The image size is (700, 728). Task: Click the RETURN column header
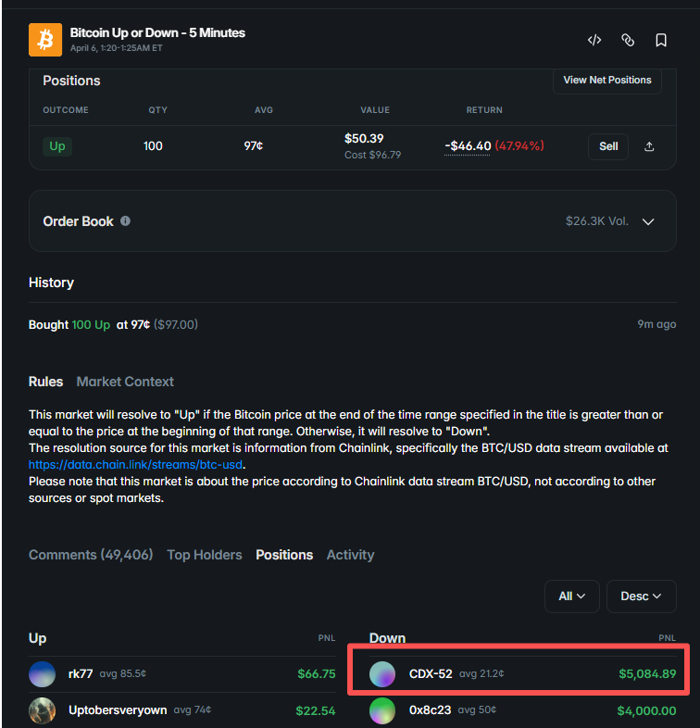coord(484,110)
